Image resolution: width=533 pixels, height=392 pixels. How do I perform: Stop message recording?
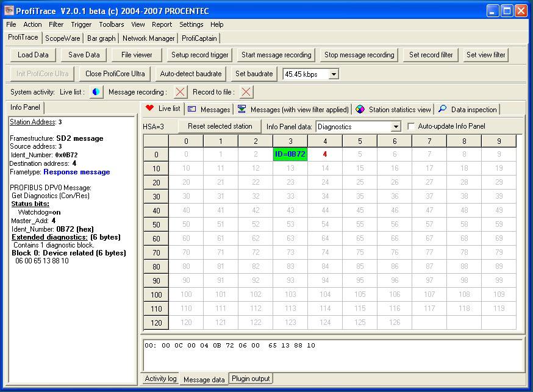(x=359, y=55)
